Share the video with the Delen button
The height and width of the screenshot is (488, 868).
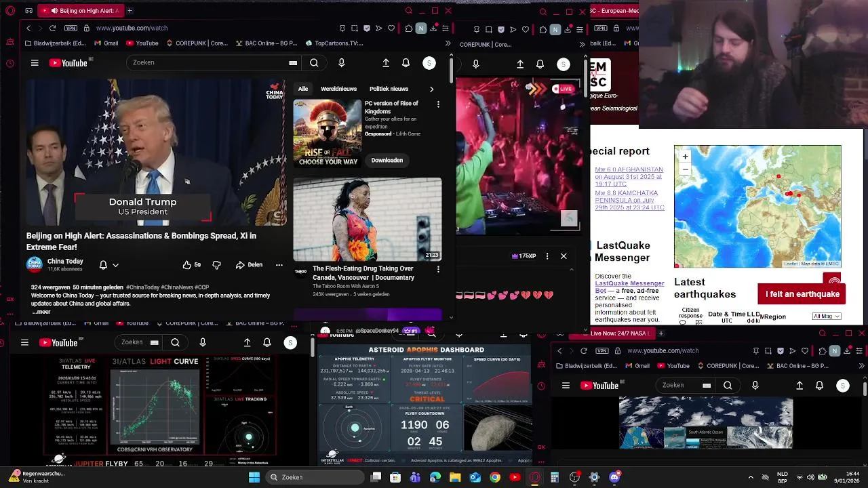249,265
